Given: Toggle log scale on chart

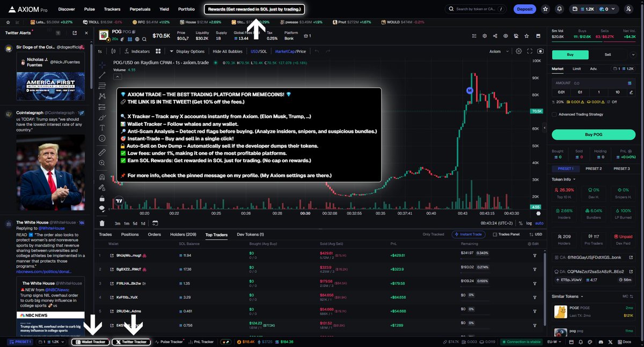Looking at the screenshot, I should click(x=529, y=223).
